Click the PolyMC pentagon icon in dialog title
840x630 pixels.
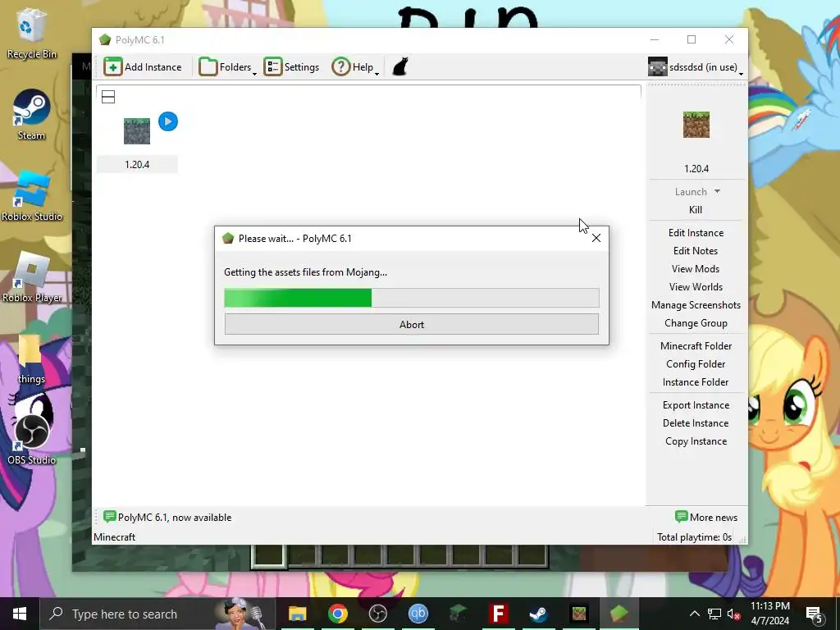pos(228,239)
